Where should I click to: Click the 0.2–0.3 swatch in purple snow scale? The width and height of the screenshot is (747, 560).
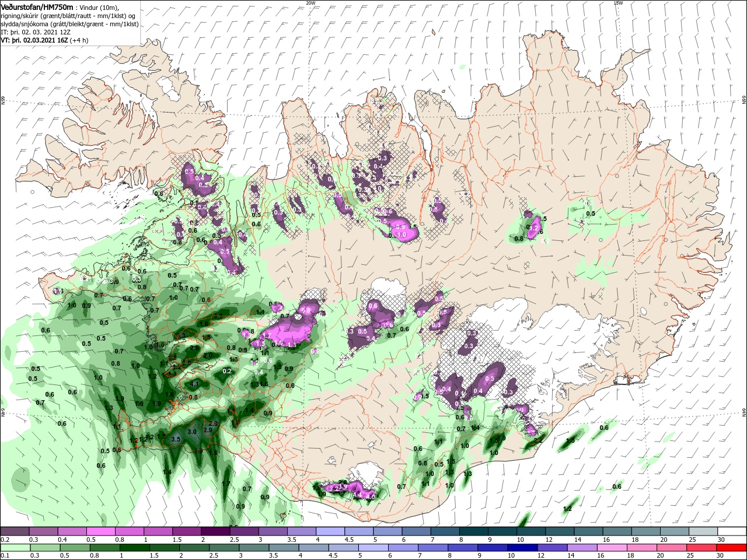(x=14, y=531)
